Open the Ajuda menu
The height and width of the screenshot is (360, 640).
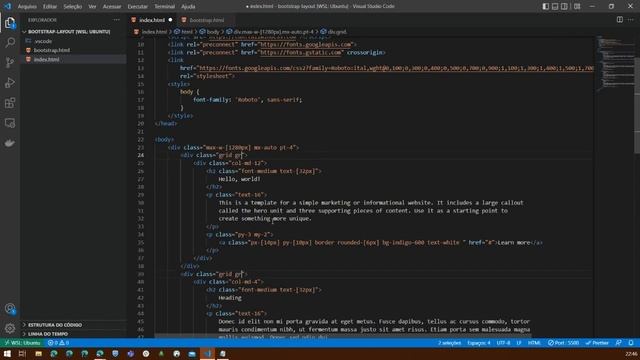(x=188, y=7)
